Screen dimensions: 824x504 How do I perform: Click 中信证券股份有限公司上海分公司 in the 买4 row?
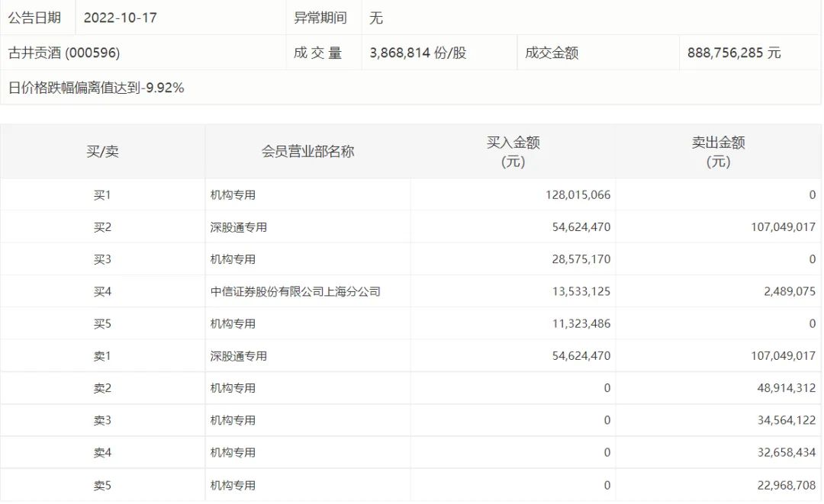pos(295,291)
